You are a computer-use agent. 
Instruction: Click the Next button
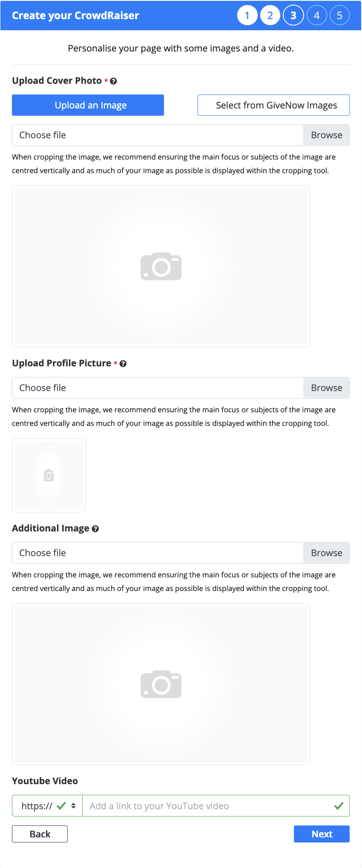(322, 834)
